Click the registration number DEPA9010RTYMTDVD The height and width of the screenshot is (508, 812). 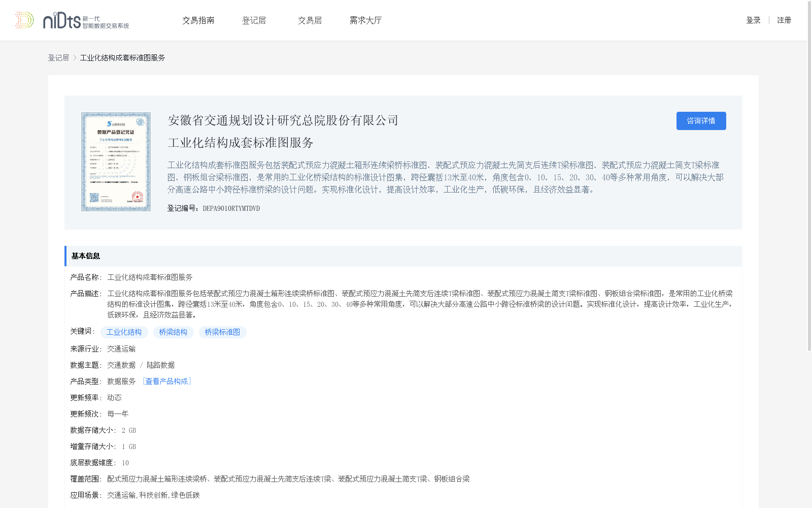(231, 208)
